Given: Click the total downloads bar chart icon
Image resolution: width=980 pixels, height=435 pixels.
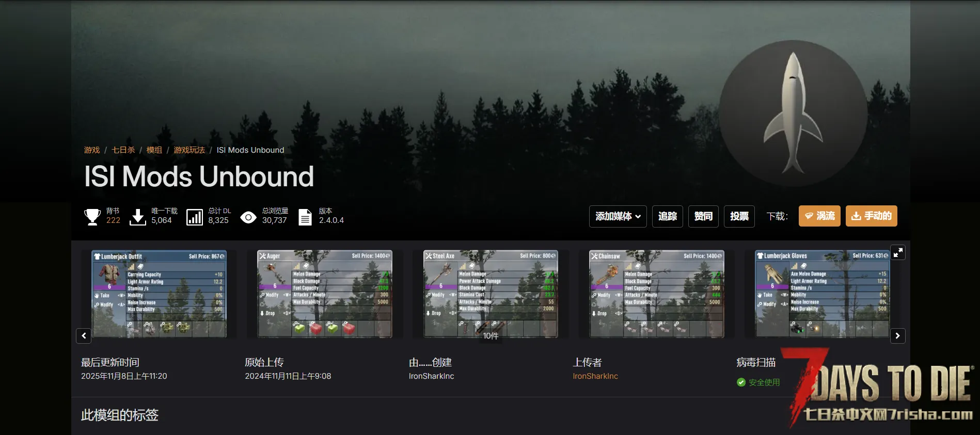Looking at the screenshot, I should [195, 217].
